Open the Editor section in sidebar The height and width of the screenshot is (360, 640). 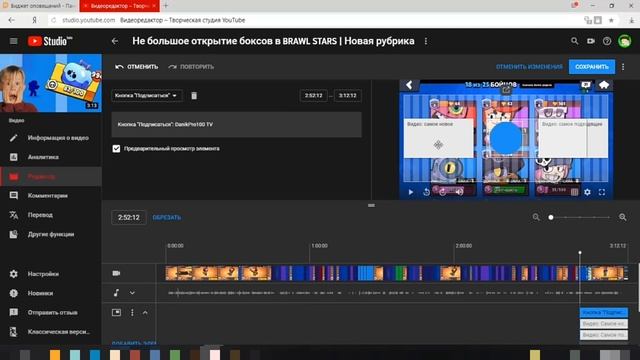51,176
